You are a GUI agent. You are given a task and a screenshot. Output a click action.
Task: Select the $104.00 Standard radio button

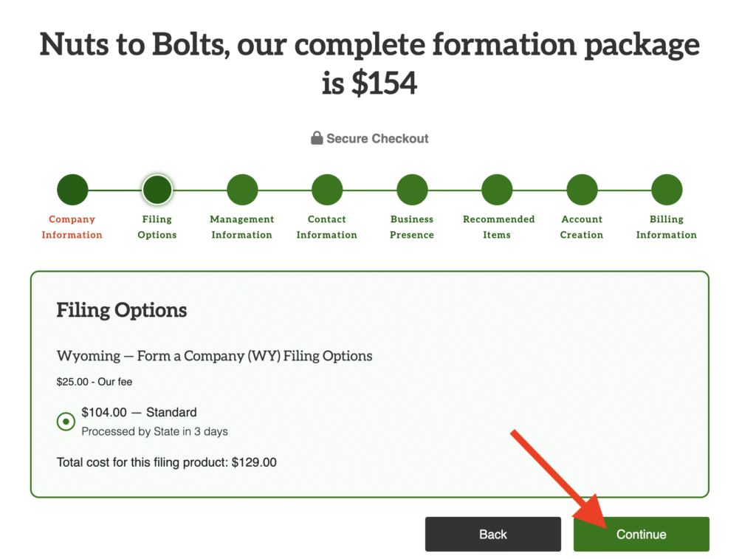click(x=66, y=422)
